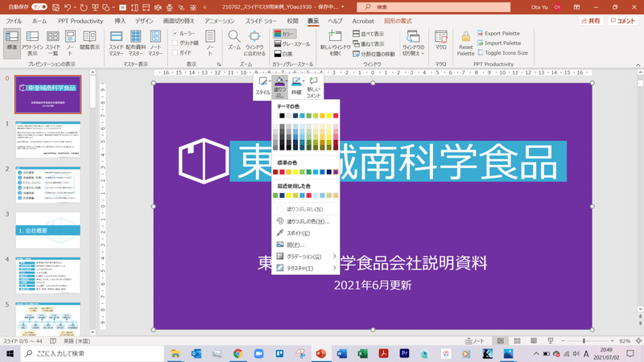
Task: Switch to Slide Sorter in status bar
Action: [517, 341]
